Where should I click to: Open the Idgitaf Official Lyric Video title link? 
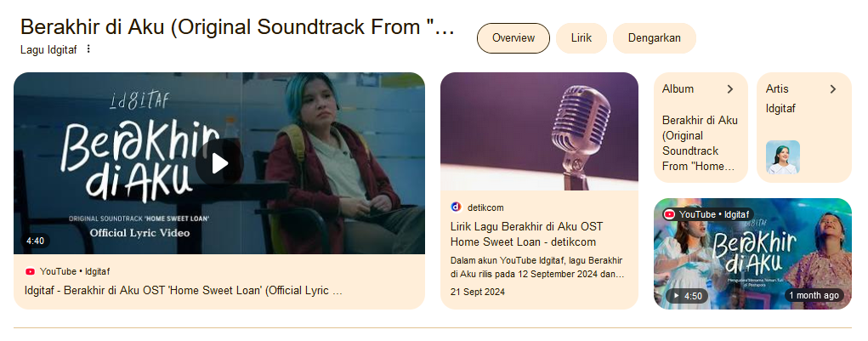pyautogui.click(x=184, y=290)
